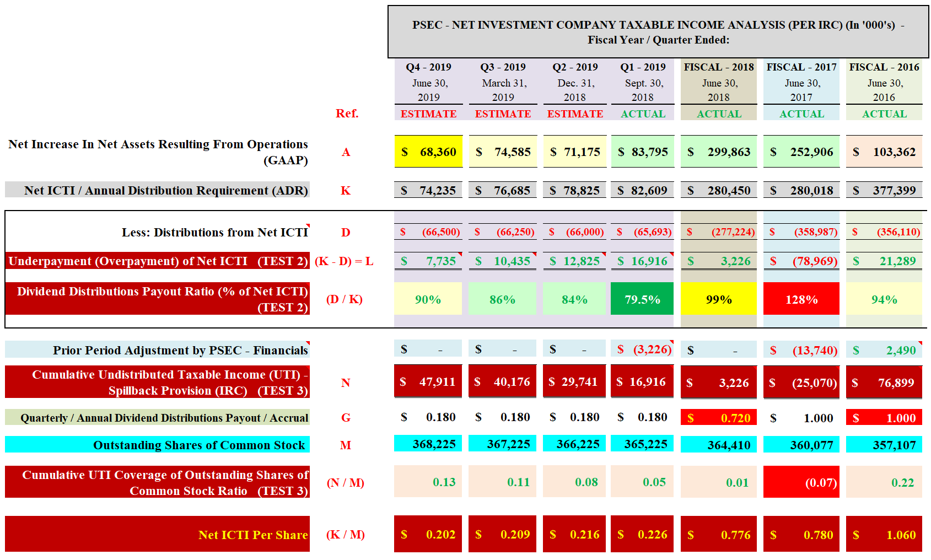Select the yellow 99% payout cell
The height and width of the screenshot is (560, 931).
[719, 299]
